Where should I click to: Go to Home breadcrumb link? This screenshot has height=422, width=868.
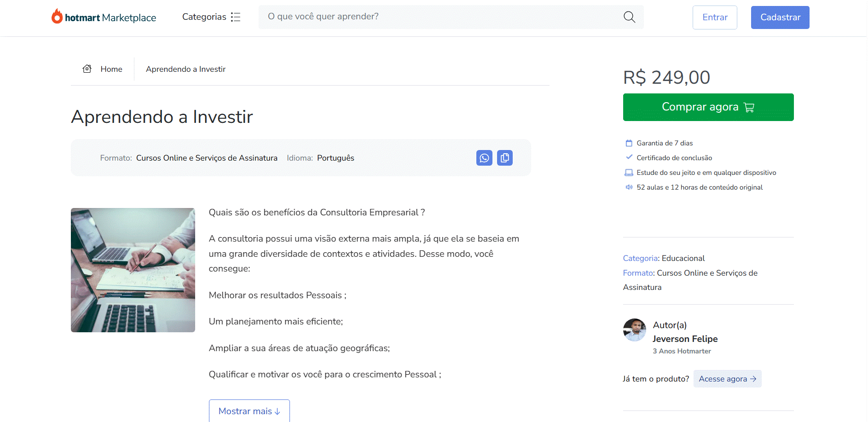click(111, 69)
